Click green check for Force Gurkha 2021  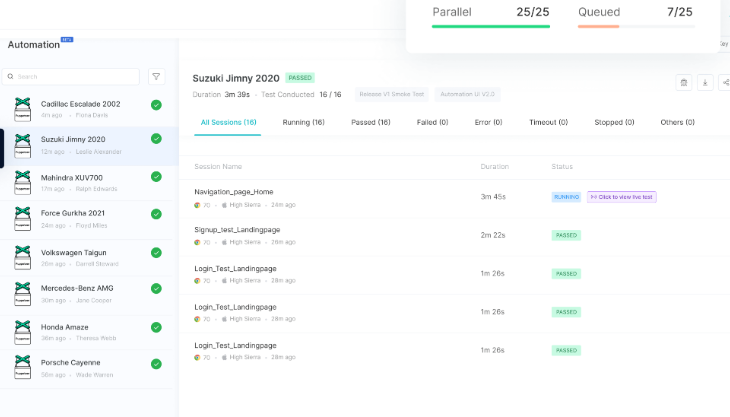156,214
